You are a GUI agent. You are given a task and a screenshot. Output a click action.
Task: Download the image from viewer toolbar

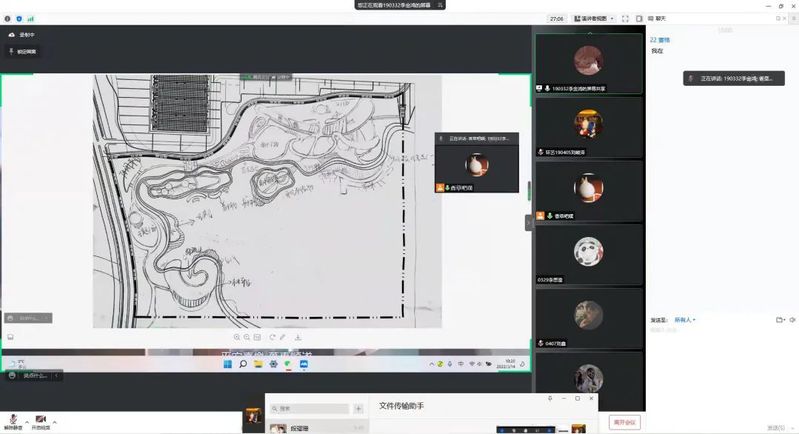coord(298,337)
